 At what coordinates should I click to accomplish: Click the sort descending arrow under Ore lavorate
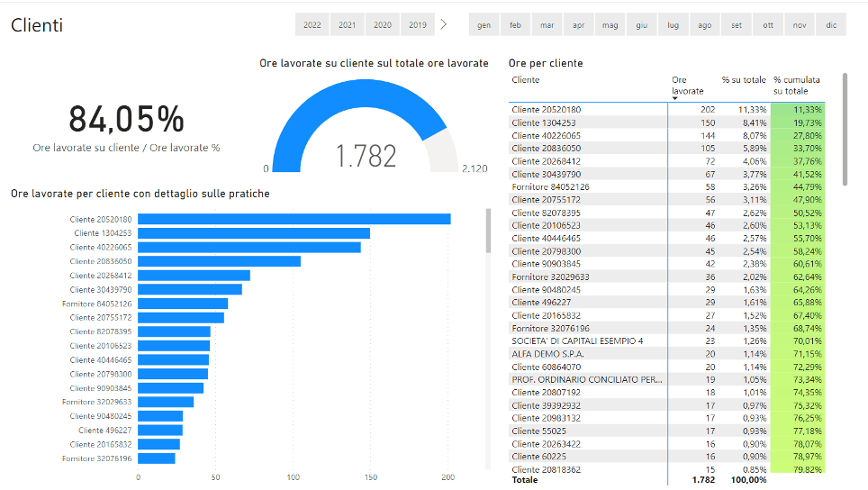pos(676,98)
